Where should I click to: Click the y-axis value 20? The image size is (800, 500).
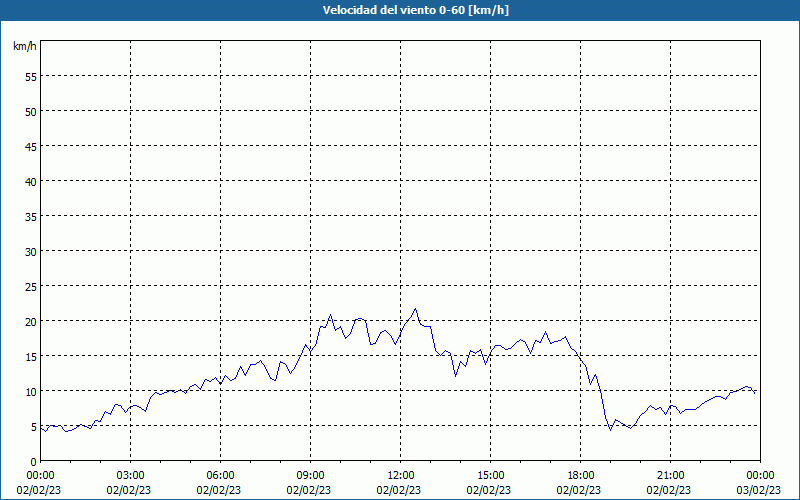[31, 321]
